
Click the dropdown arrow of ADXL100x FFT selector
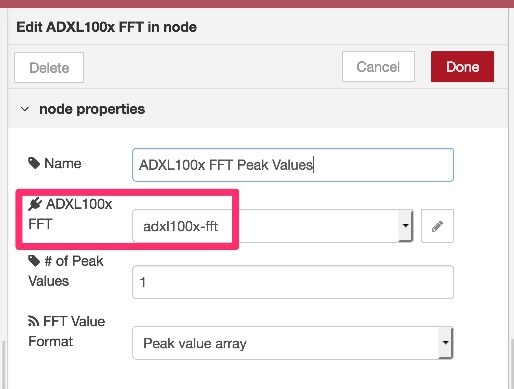(x=406, y=226)
